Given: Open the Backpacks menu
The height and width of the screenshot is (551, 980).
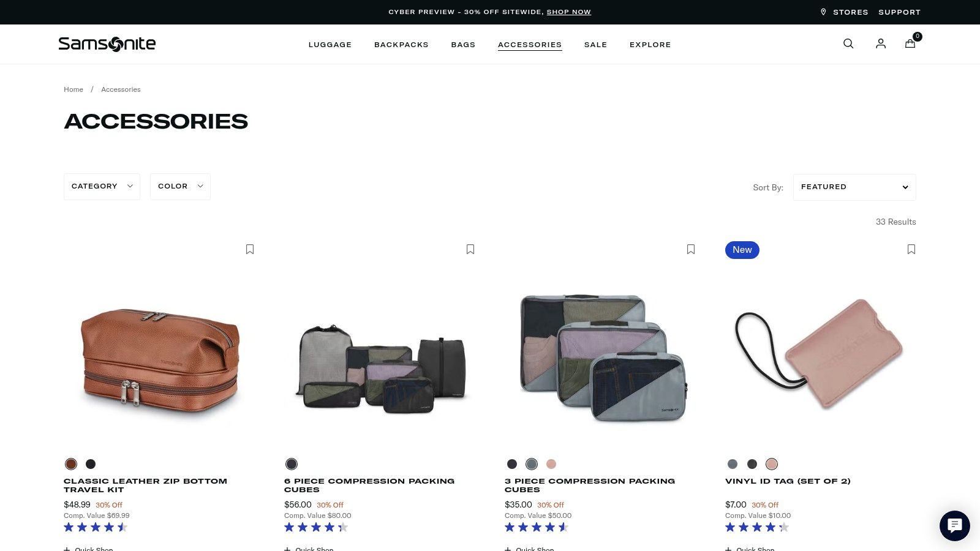Looking at the screenshot, I should point(401,45).
